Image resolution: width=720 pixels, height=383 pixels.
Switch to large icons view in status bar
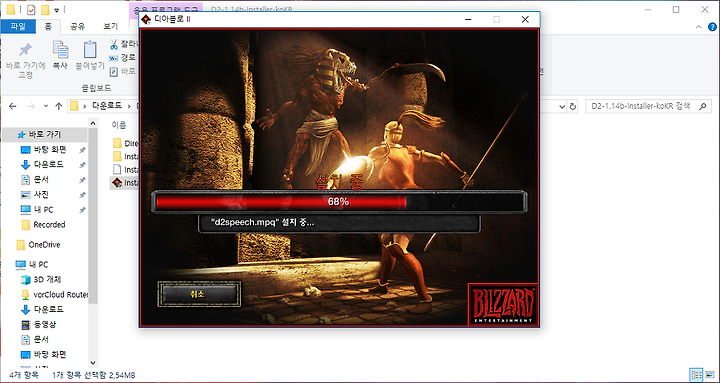tap(710, 374)
